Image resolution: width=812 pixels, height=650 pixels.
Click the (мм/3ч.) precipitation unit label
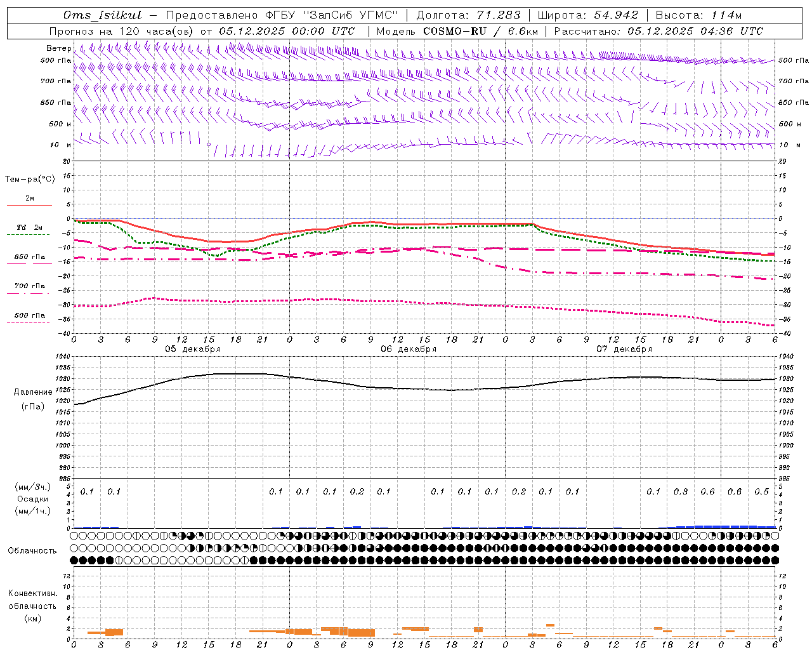(33, 487)
